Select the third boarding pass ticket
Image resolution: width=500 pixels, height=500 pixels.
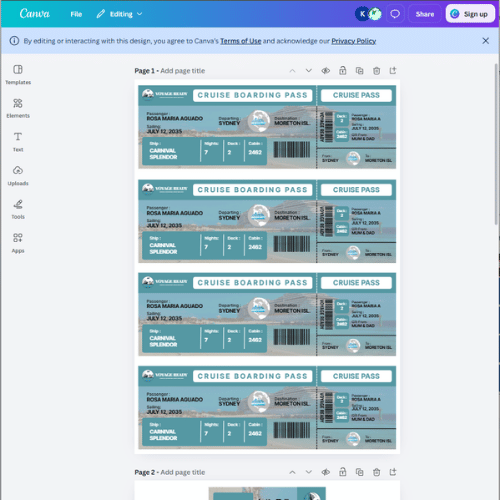[267, 314]
